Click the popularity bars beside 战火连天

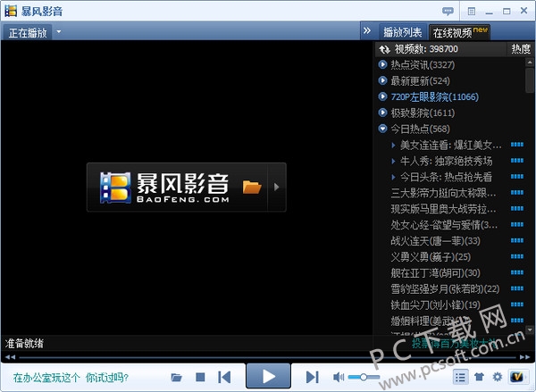click(517, 240)
